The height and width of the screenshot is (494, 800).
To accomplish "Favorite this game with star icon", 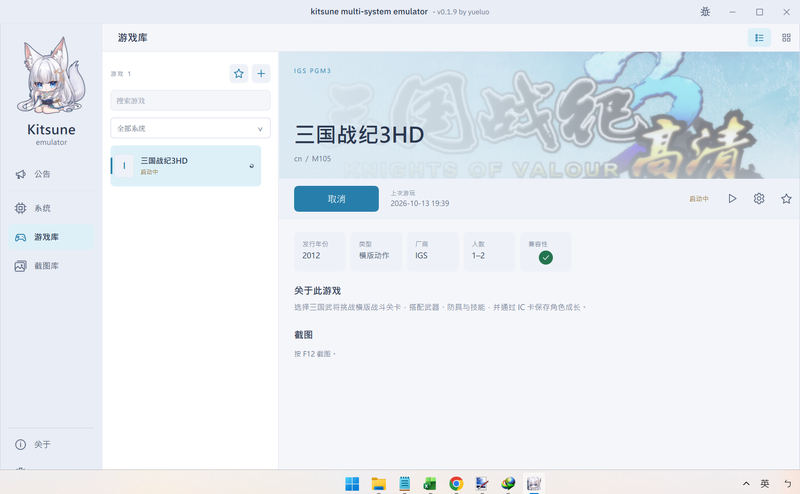I will [786, 199].
